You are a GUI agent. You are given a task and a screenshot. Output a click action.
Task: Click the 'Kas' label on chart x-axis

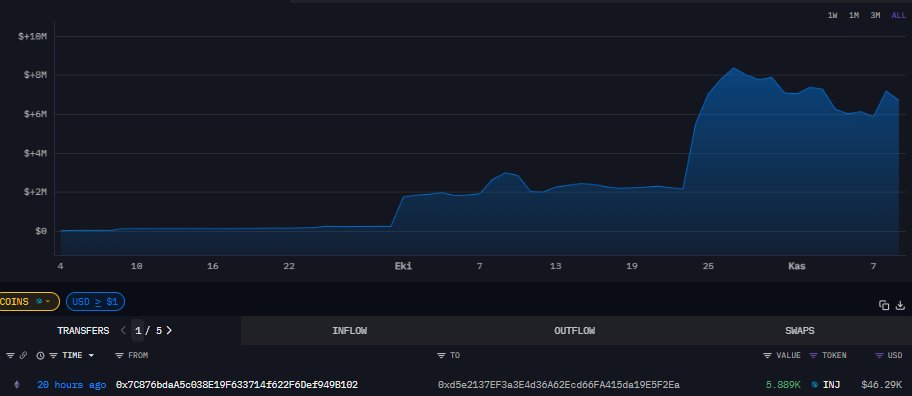point(797,266)
